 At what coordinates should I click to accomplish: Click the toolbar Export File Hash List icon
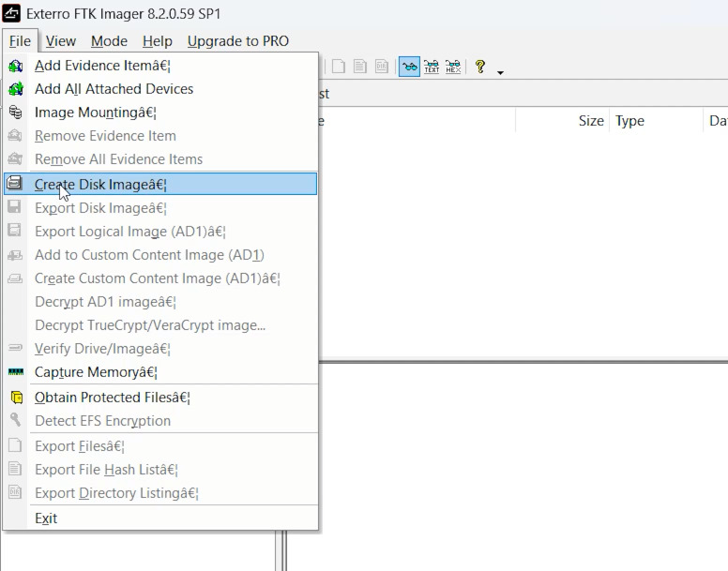360,67
